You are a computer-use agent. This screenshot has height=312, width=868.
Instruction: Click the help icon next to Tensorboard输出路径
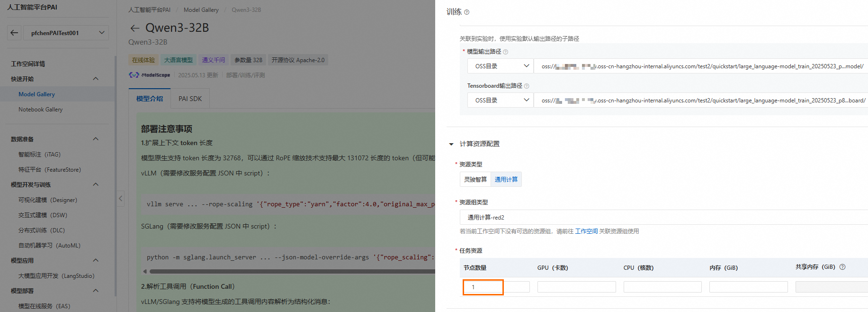(527, 86)
